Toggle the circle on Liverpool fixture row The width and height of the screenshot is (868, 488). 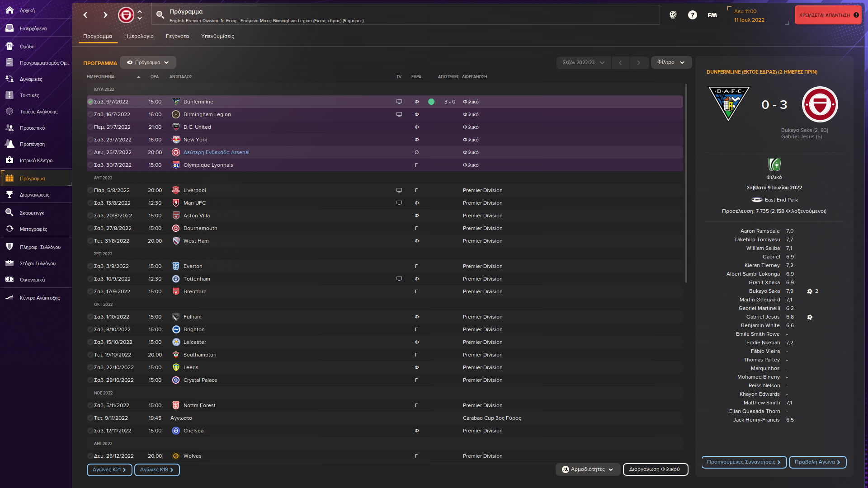(90, 190)
